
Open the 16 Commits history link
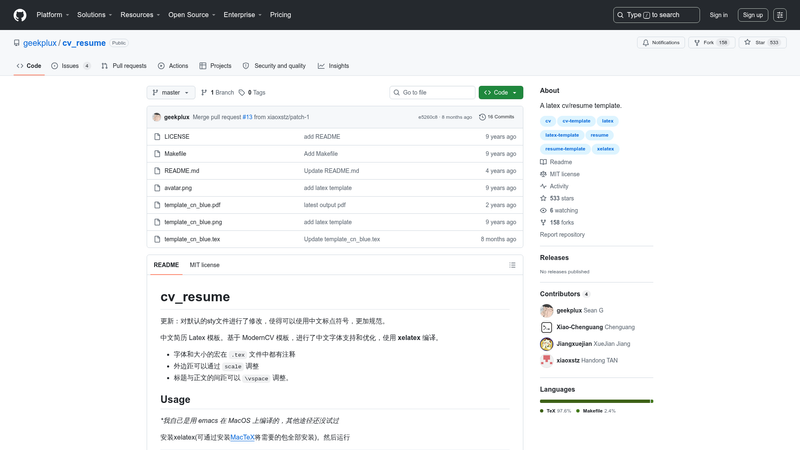coord(496,117)
